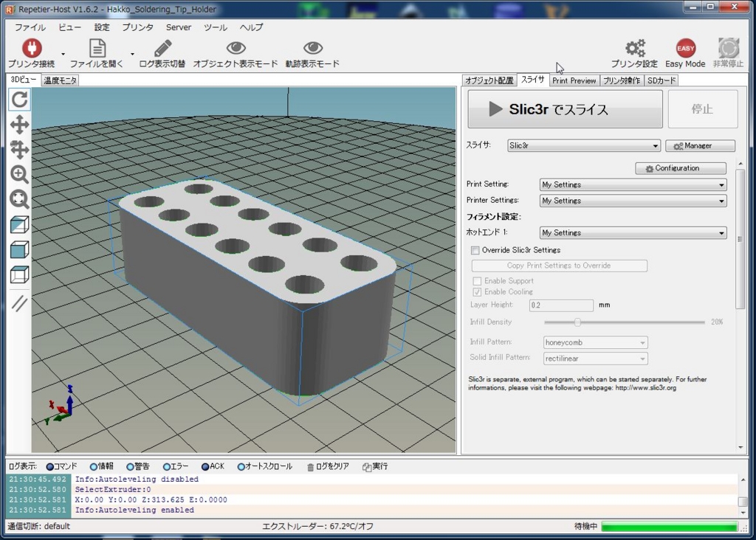
Task: Click the Configuration button
Action: (681, 168)
